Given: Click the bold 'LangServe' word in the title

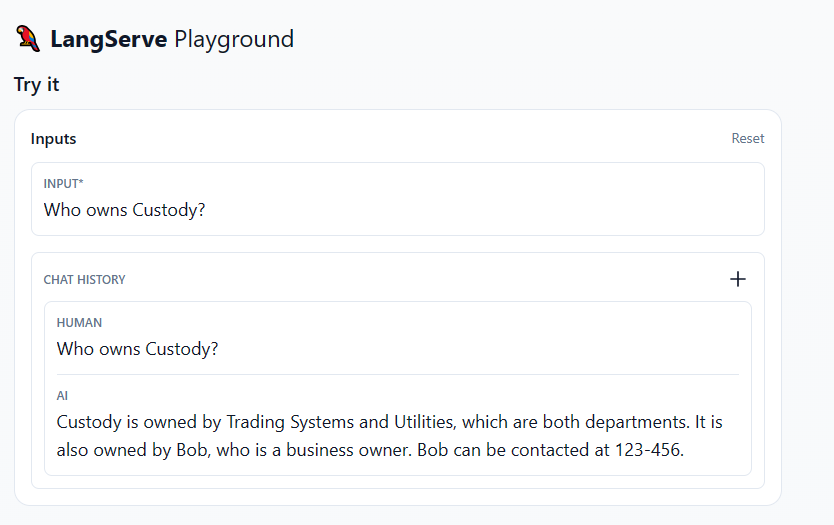Looking at the screenshot, I should coord(108,40).
